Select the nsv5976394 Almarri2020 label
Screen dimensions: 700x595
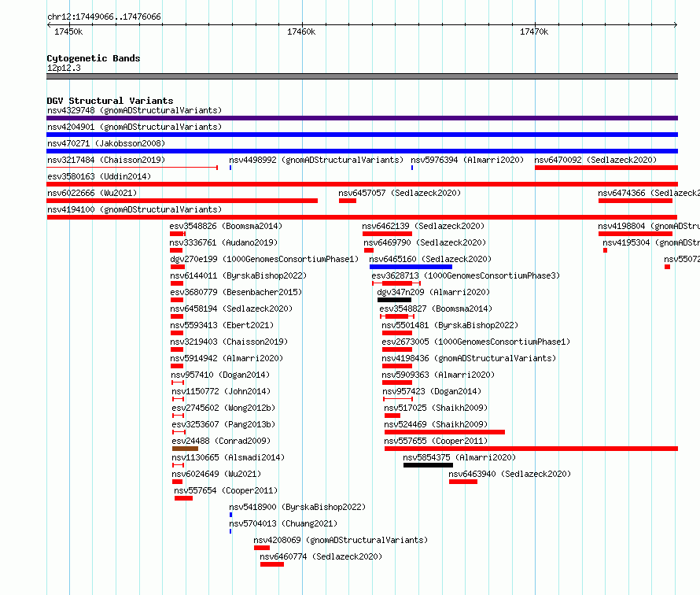[x=467, y=160]
